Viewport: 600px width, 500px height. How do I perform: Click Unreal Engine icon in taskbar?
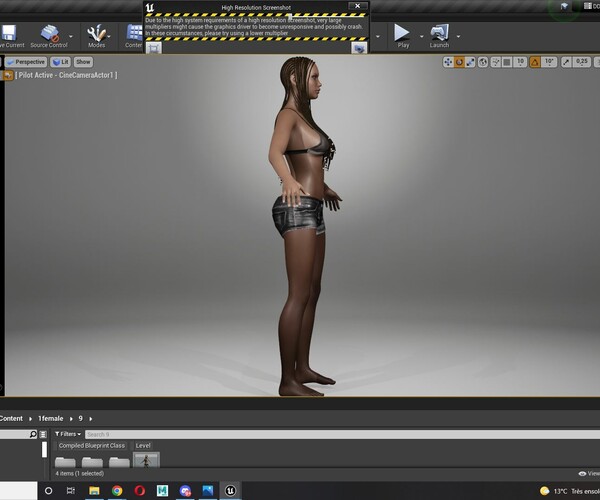coord(230,490)
